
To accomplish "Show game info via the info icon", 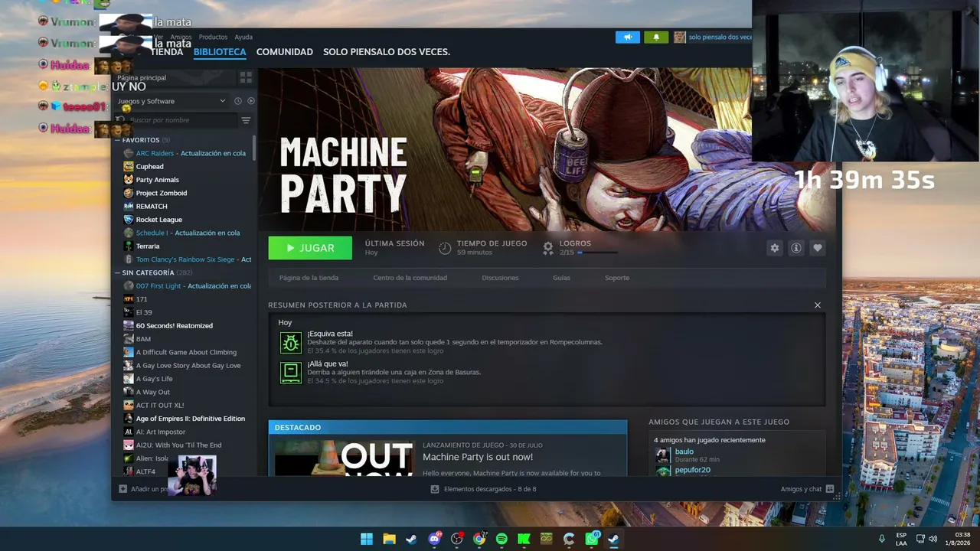I will tap(796, 248).
